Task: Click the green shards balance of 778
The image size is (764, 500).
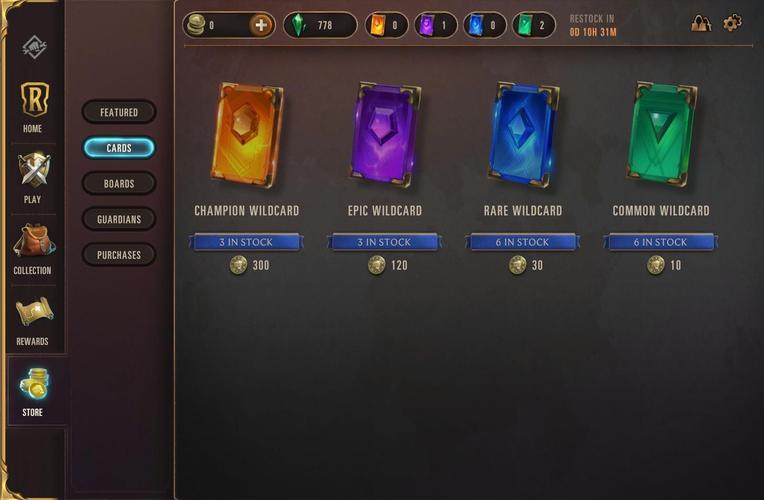Action: coord(320,25)
